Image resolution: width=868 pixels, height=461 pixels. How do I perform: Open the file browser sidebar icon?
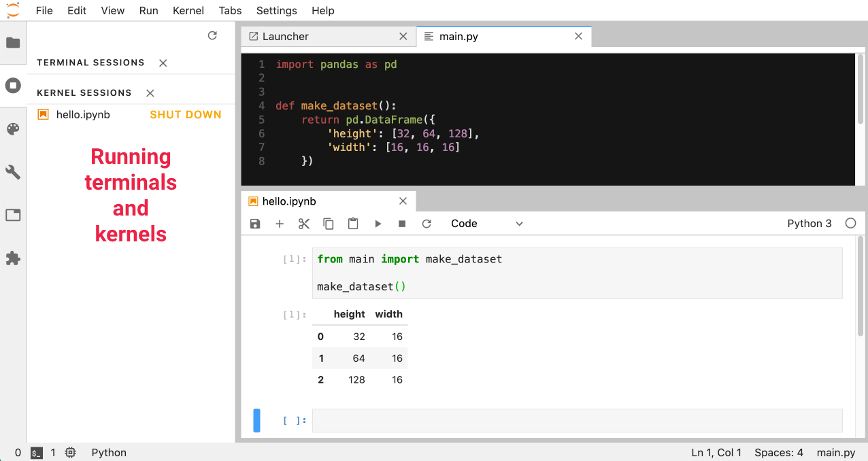[13, 43]
